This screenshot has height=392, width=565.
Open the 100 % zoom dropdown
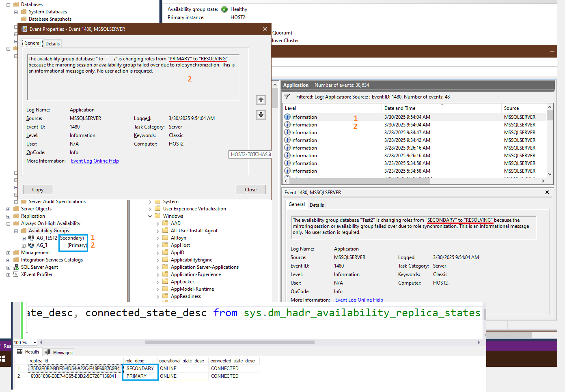coord(35,343)
